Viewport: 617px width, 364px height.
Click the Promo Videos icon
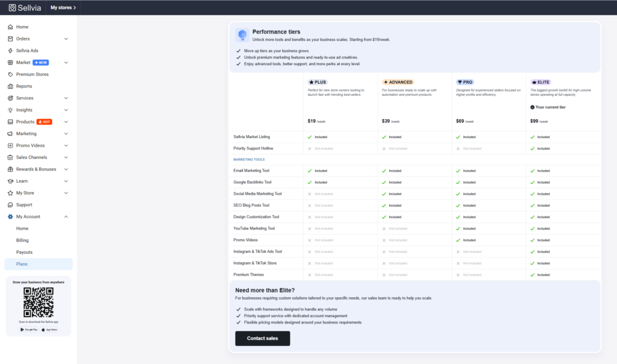(10, 145)
